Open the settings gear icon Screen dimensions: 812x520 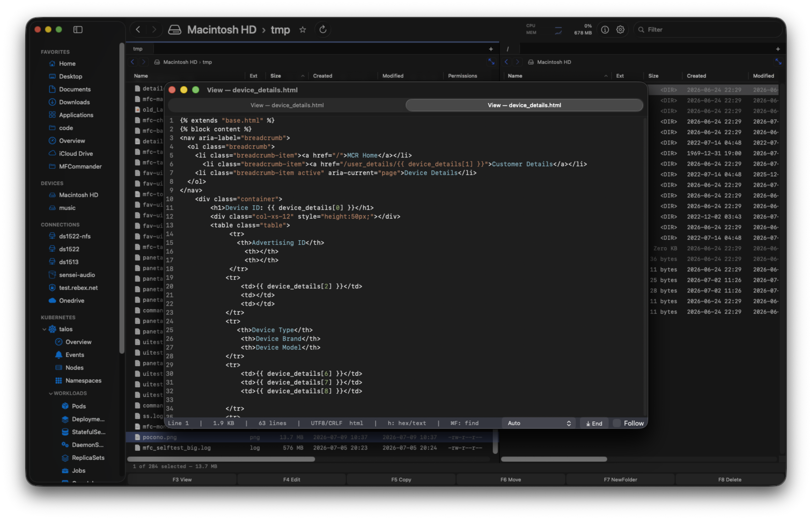click(x=620, y=29)
